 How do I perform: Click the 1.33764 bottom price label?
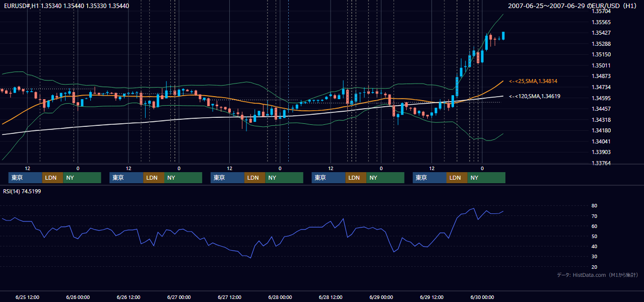click(601, 163)
